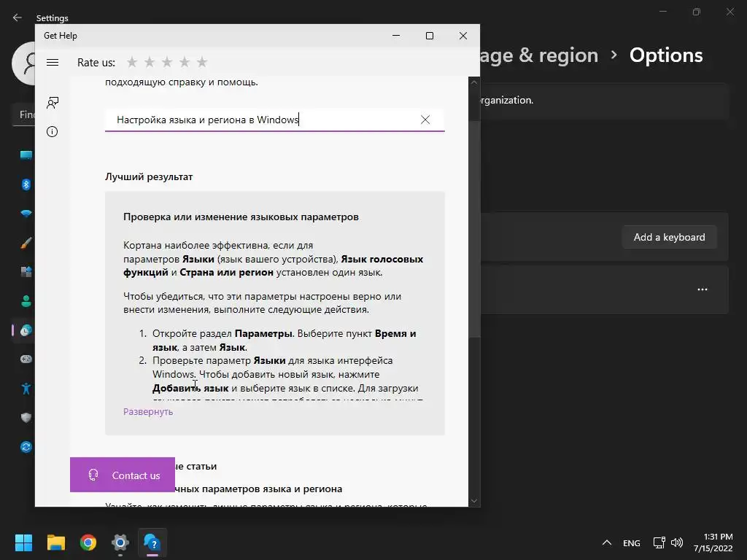This screenshot has height=560, width=747.
Task: Open Accounts in Settings sidebar
Action: tap(26, 301)
